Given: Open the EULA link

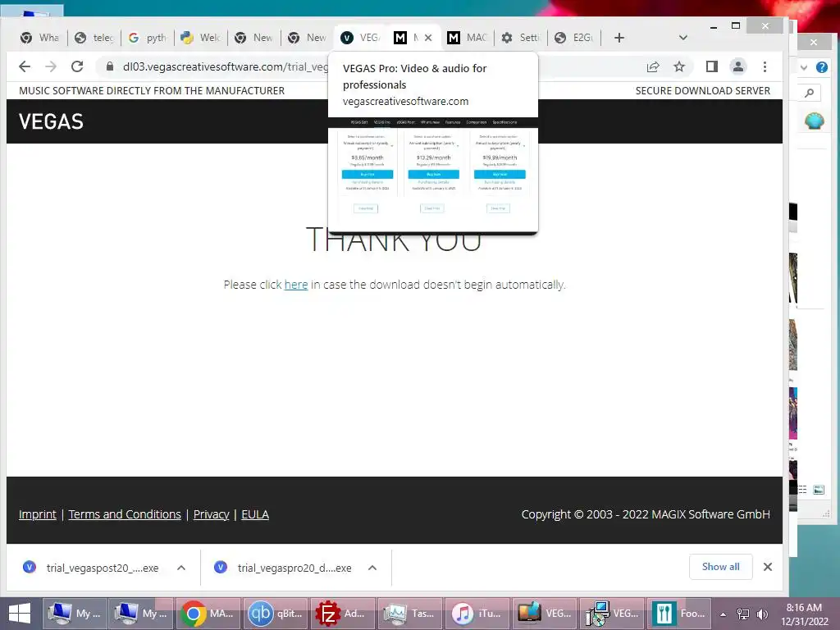Looking at the screenshot, I should coord(255,514).
